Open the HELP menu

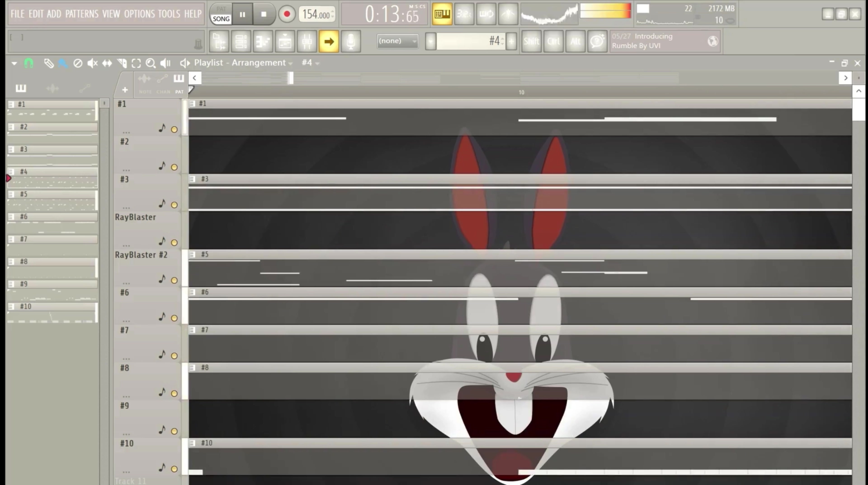(x=193, y=14)
